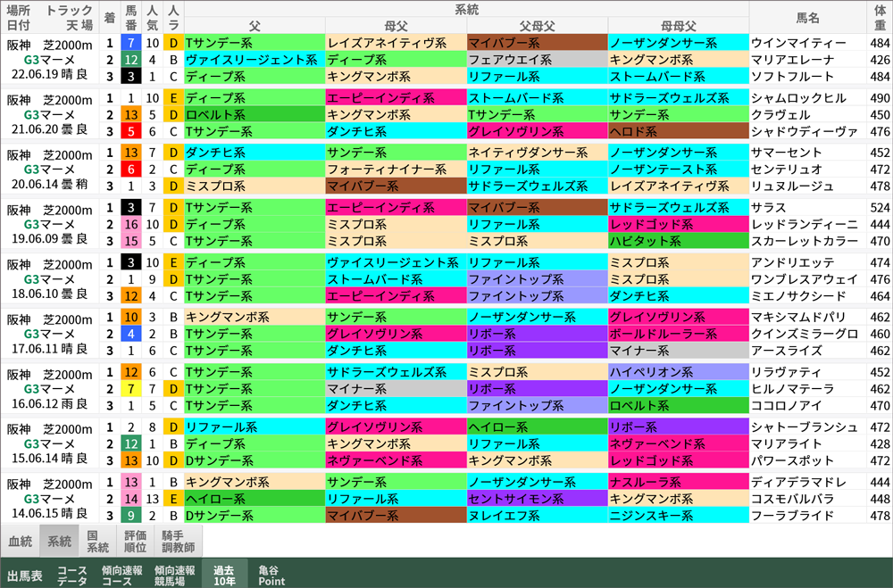The height and width of the screenshot is (588, 893).
Task: Click horse name シャムロックヒル
Action: (x=798, y=98)
